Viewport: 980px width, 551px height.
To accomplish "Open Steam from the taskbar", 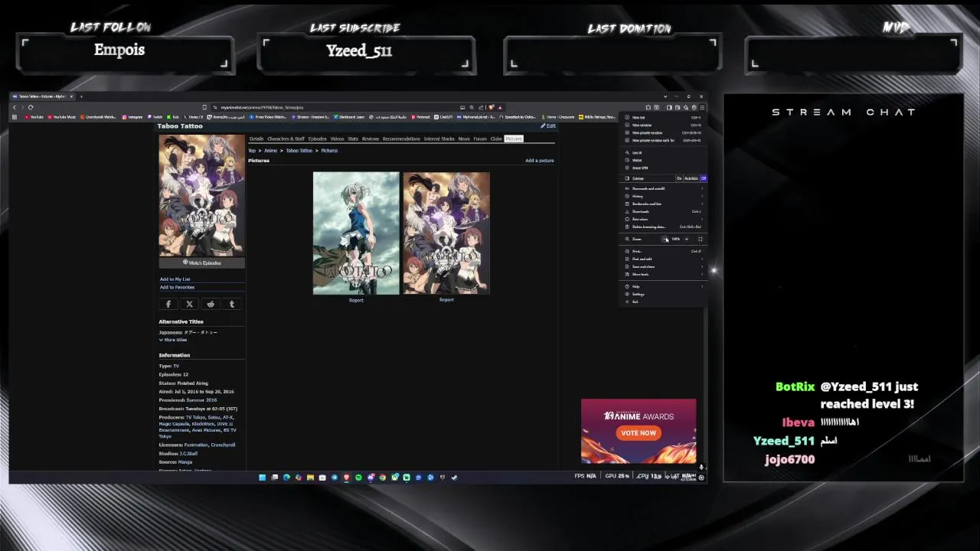I will (455, 477).
